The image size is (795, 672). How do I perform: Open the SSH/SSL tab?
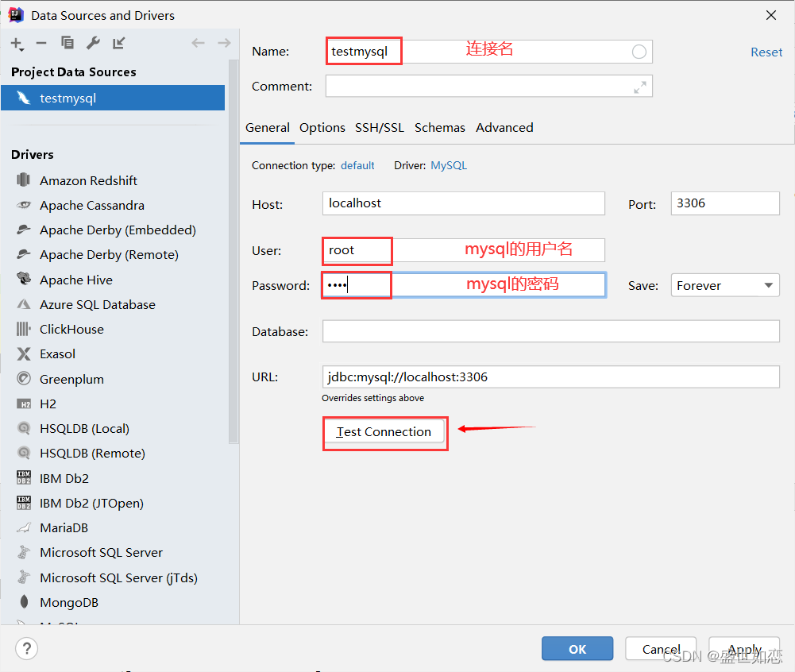(380, 127)
